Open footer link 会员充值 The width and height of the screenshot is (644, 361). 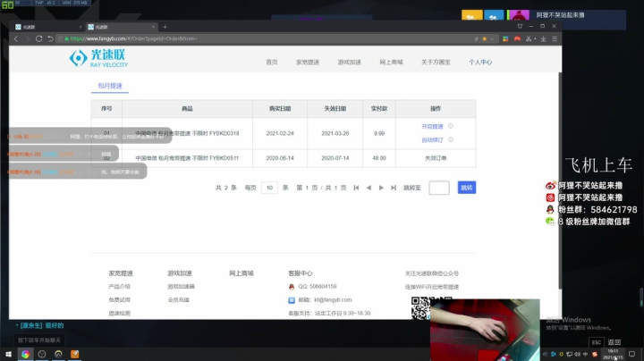click(x=178, y=300)
